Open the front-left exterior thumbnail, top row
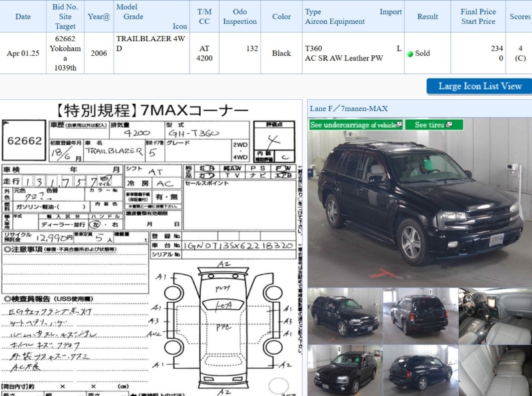The image size is (532, 396). (344, 315)
